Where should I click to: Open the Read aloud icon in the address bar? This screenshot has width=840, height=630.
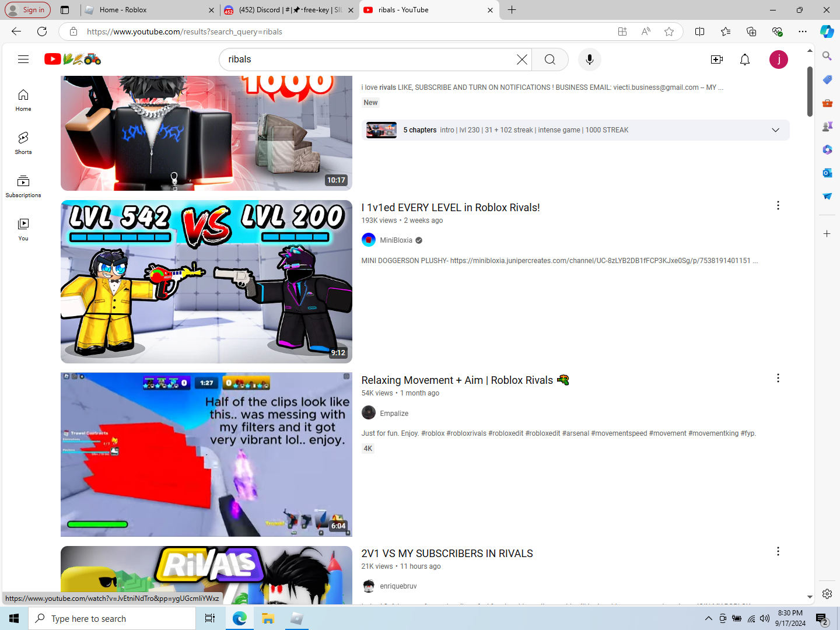tap(646, 32)
